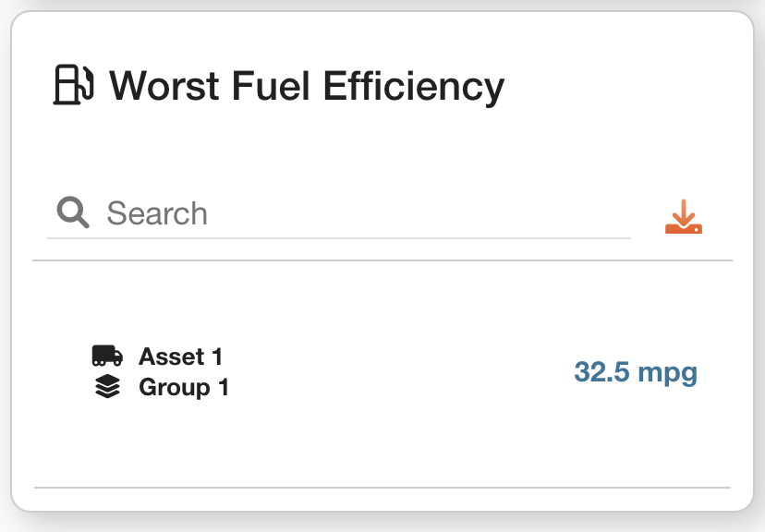Viewport: 765px width, 532px height.
Task: Click the fuel pump icon in header
Action: point(73,85)
